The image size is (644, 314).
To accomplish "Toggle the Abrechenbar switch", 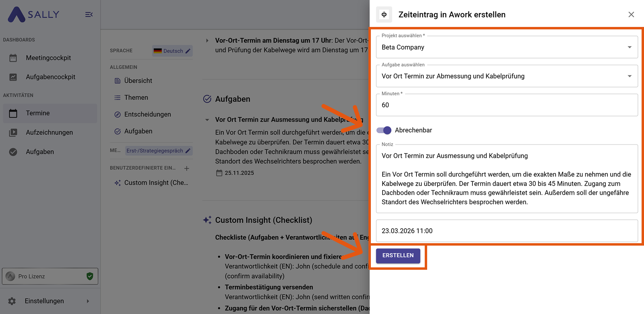I will click(384, 130).
